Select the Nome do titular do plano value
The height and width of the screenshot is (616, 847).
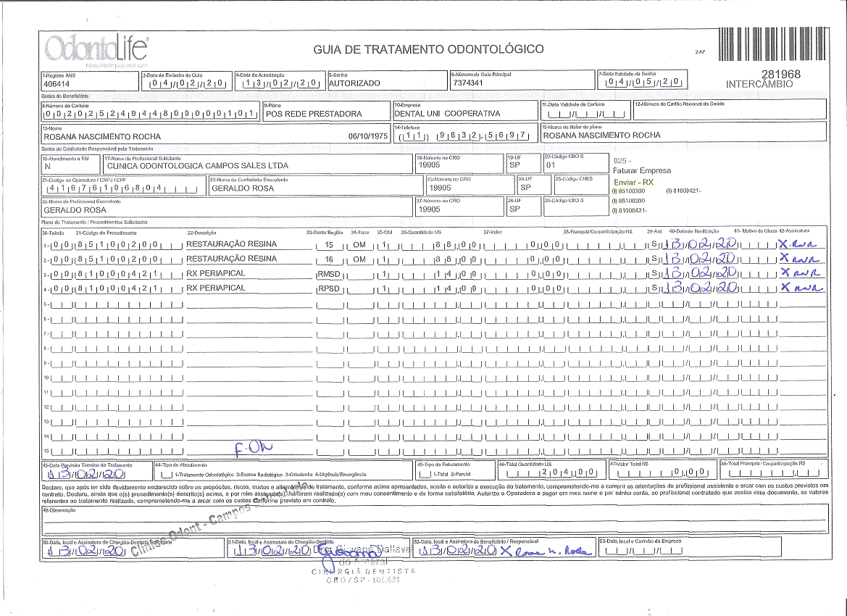point(602,135)
